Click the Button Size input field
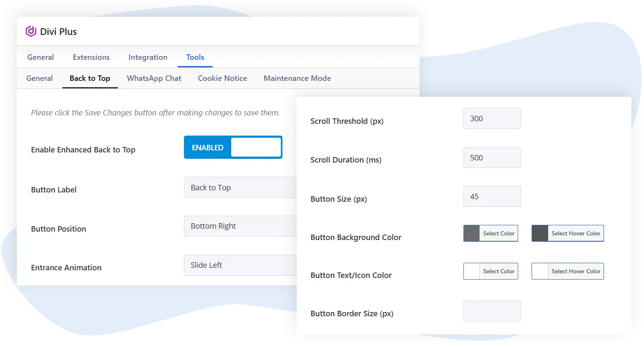Screen dimensions: 644x347 tap(492, 196)
